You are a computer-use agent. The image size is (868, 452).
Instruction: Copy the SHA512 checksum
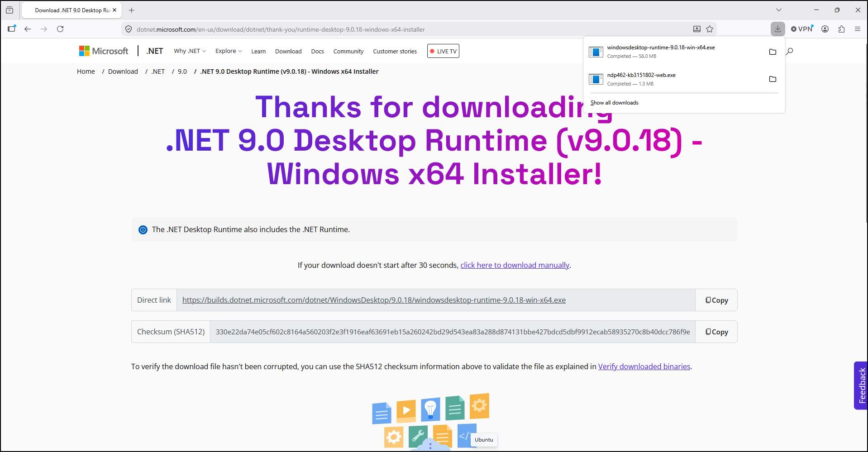(716, 332)
